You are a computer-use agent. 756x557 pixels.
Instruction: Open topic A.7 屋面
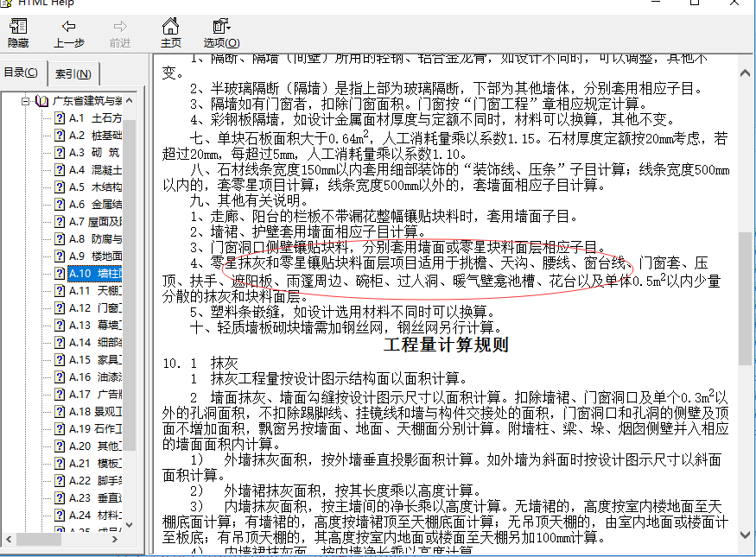click(95, 222)
